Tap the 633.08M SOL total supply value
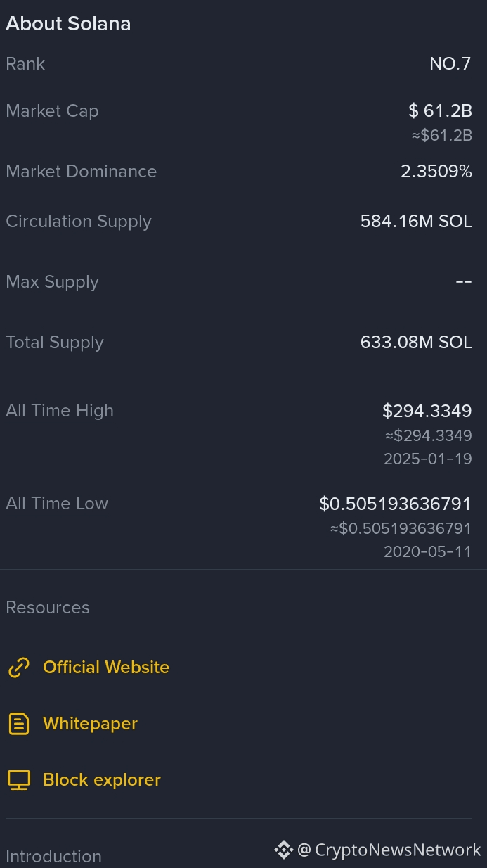487x868 pixels. (x=416, y=343)
